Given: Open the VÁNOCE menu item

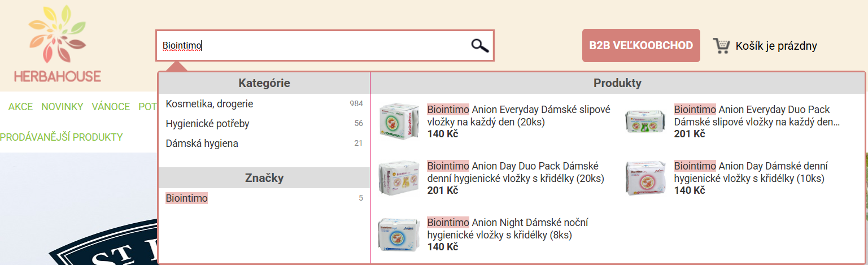Looking at the screenshot, I should 111,107.
